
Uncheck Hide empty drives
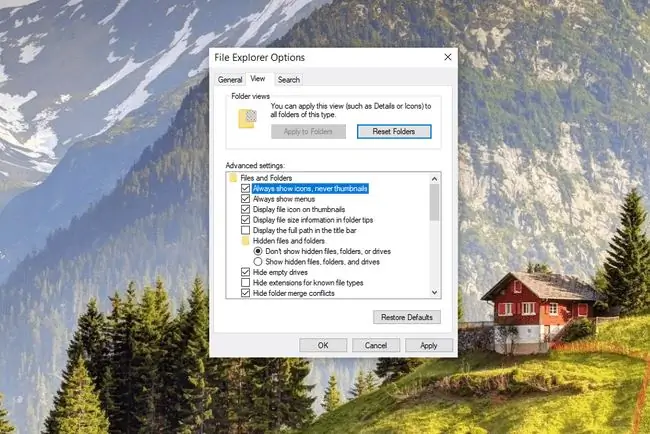click(245, 272)
